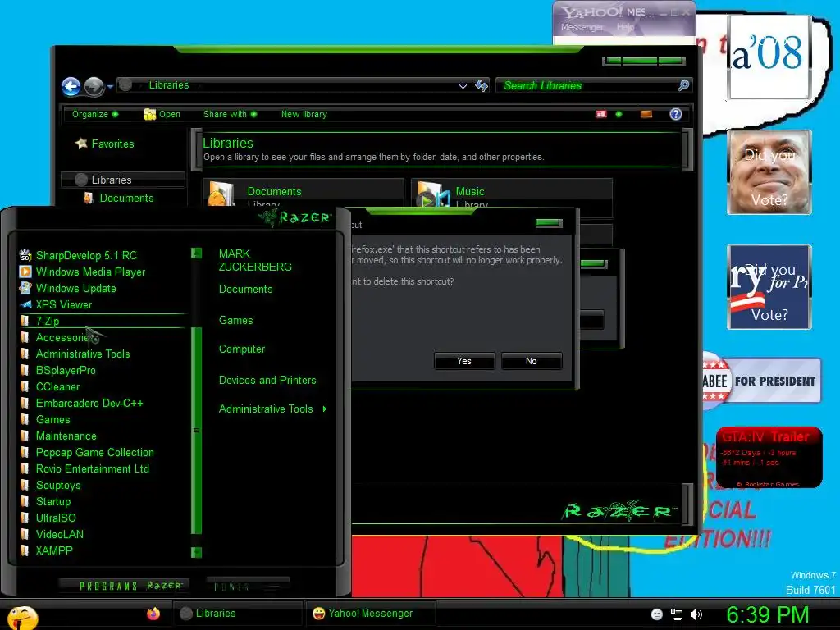
Task: Expand the address bar history dropdown
Action: click(463, 85)
